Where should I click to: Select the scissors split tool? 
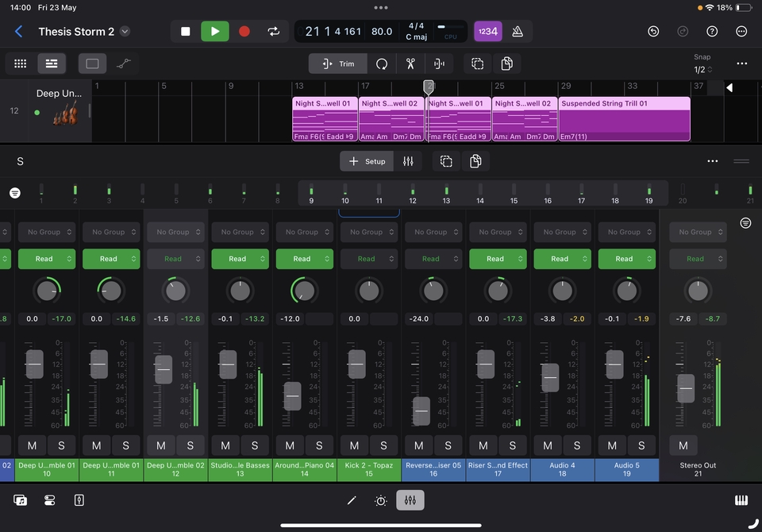click(410, 64)
